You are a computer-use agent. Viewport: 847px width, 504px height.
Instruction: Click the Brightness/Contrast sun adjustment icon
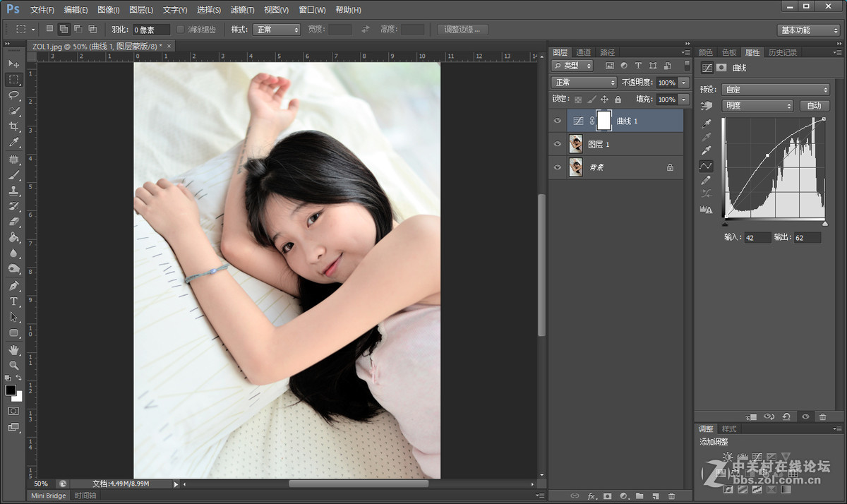(x=727, y=457)
